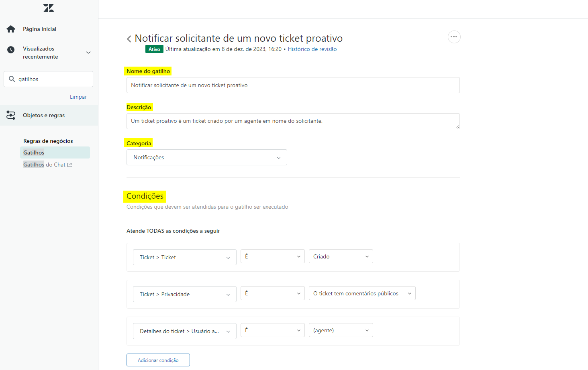The image size is (588, 370).
Task: Expand the Visualizados recentemente section
Action: pos(88,53)
